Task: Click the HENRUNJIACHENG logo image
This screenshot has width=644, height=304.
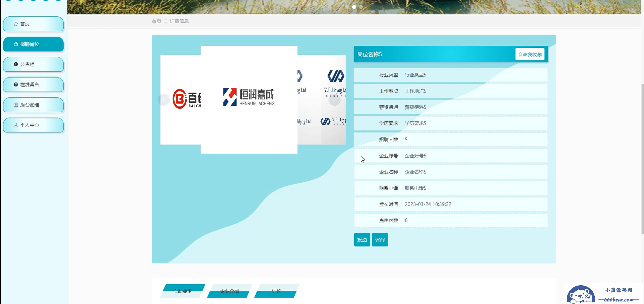Action: [249, 100]
